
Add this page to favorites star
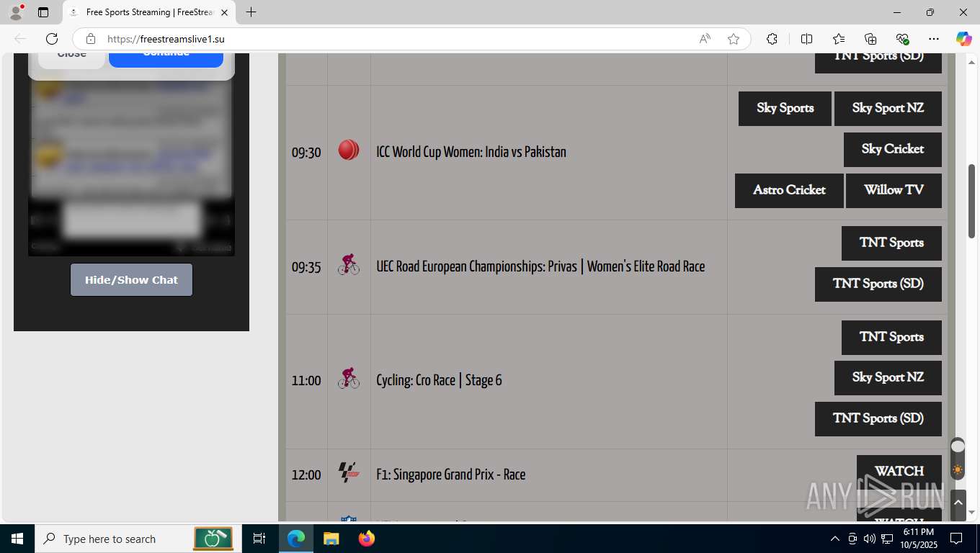tap(734, 39)
